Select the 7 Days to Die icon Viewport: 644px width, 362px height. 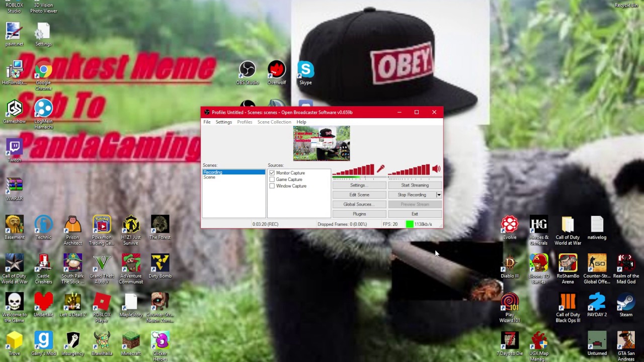[x=509, y=344]
